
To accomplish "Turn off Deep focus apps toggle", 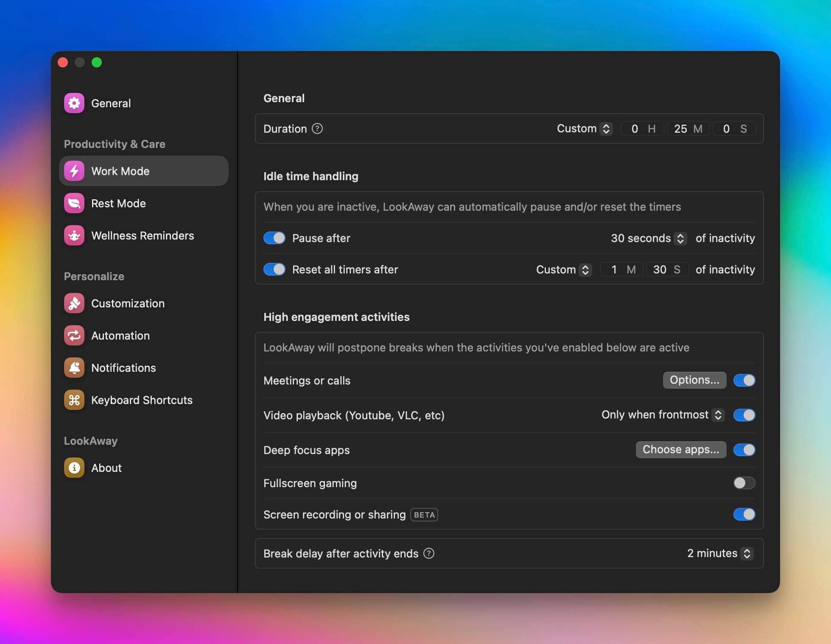I will tap(744, 450).
